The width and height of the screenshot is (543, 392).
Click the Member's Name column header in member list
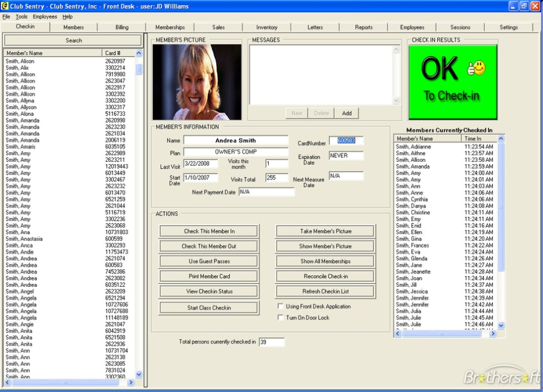(x=53, y=53)
